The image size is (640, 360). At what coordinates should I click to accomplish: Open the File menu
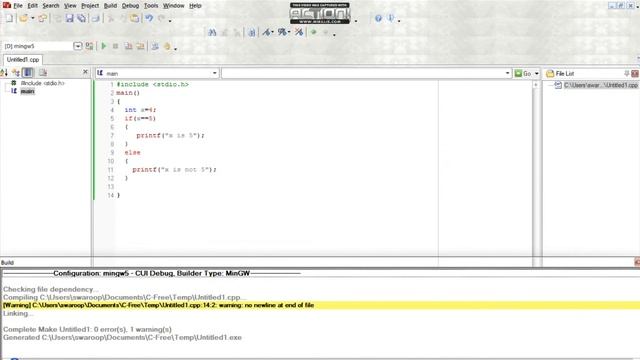click(18, 6)
